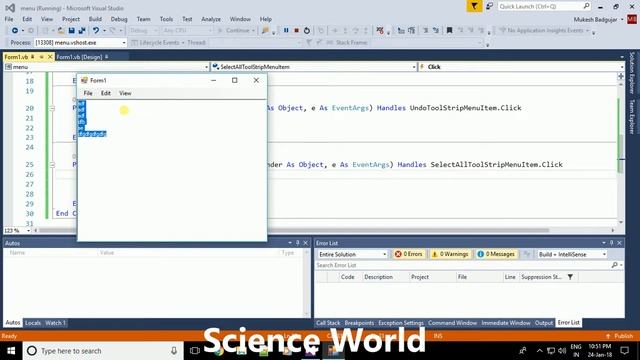Click the Open File folder icon
The height and width of the screenshot is (360, 640).
coord(61,31)
